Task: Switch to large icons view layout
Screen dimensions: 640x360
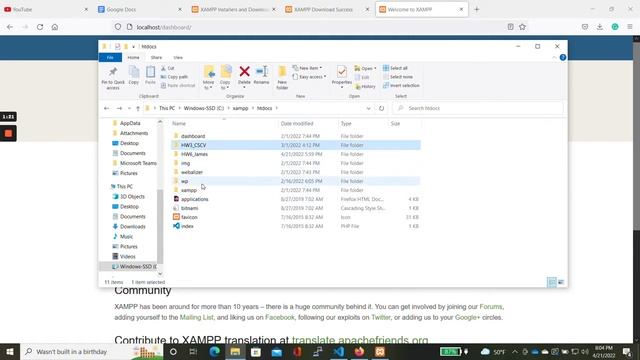Action: click(561, 282)
